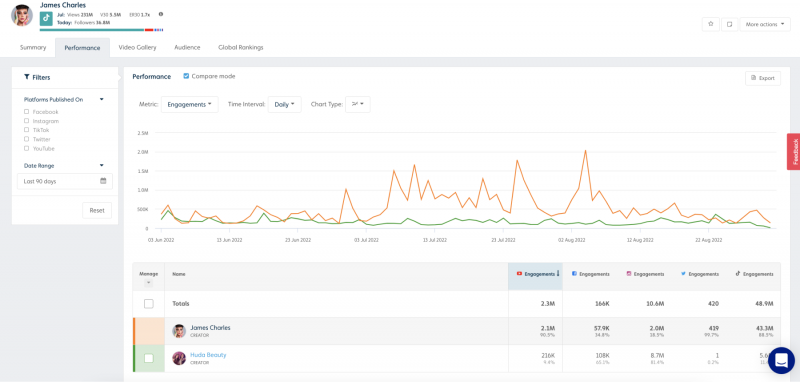
Task: Go to the Audience tab
Action: tap(187, 47)
